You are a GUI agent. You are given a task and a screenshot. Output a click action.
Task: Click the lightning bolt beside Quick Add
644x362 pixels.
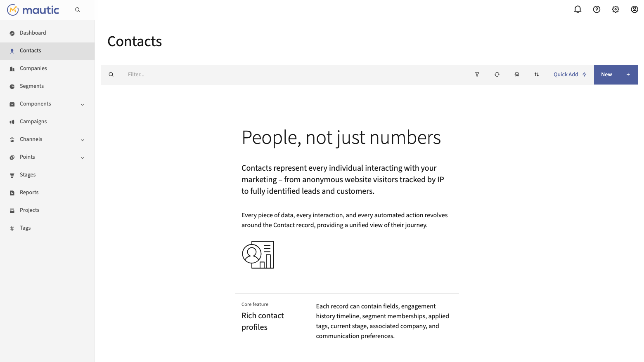(x=584, y=75)
